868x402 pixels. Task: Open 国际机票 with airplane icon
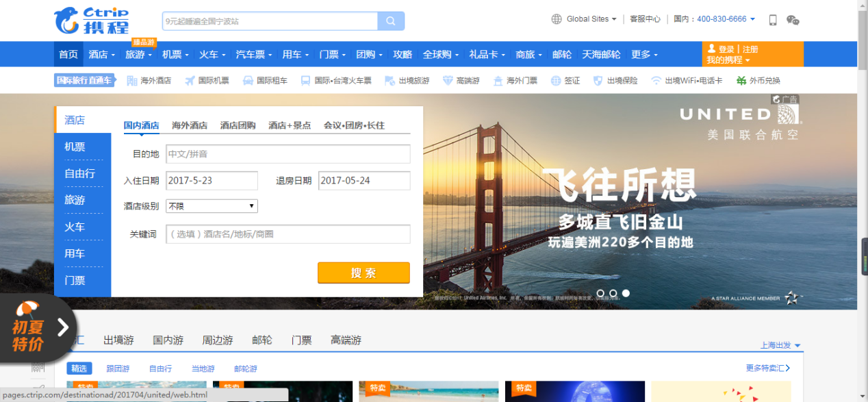pyautogui.click(x=207, y=81)
